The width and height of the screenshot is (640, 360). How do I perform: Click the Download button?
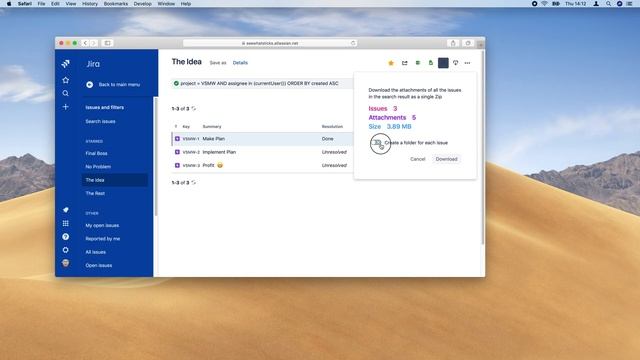pyautogui.click(x=446, y=159)
